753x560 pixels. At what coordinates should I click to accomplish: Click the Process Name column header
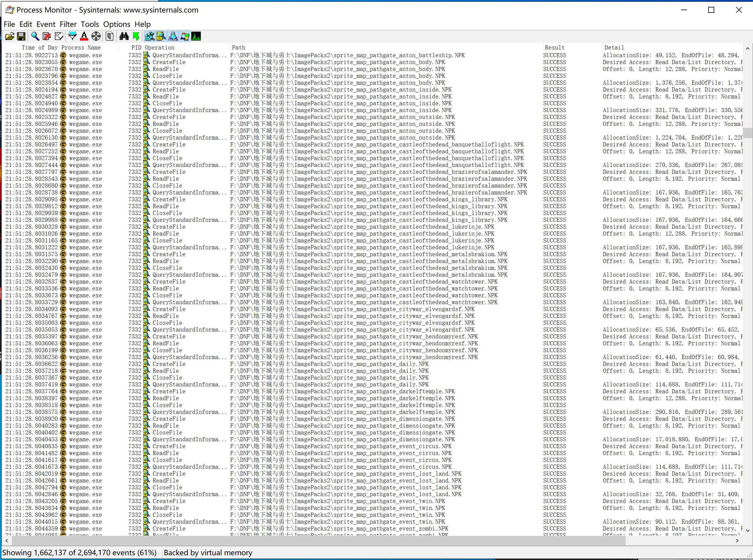click(81, 48)
